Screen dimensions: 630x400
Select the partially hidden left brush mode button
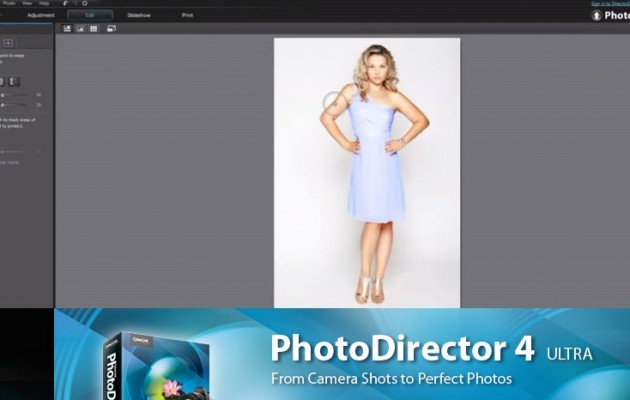2,82
